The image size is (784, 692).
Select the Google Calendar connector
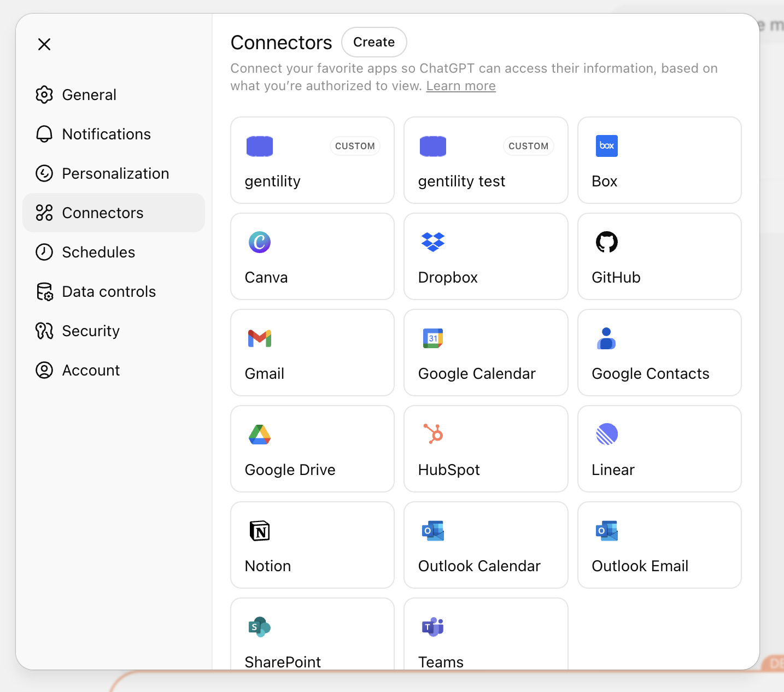coord(485,353)
